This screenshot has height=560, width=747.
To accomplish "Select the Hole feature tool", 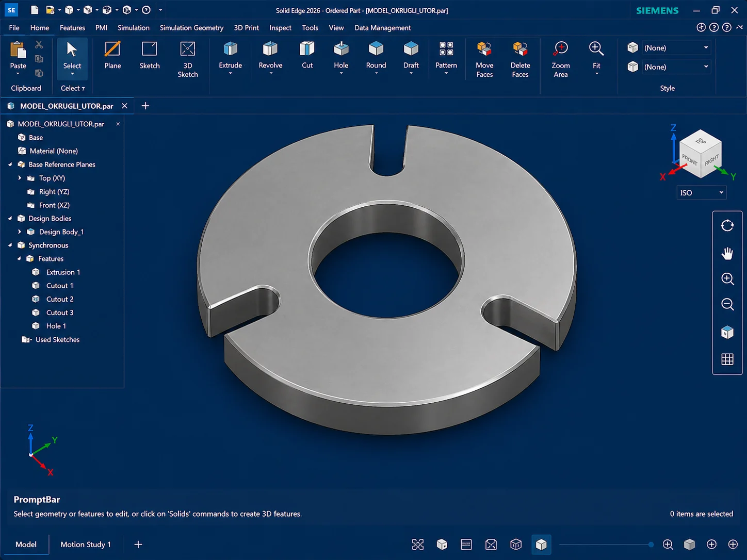I will (x=341, y=54).
